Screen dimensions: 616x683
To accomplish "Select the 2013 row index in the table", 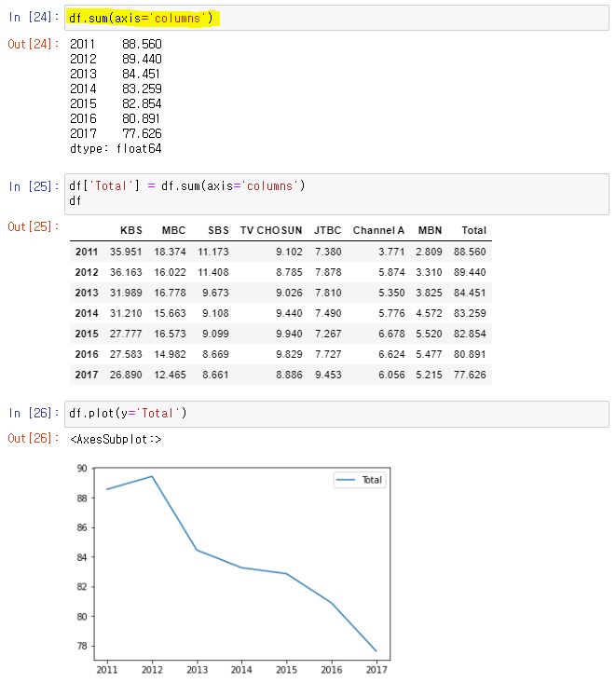I will [87, 293].
